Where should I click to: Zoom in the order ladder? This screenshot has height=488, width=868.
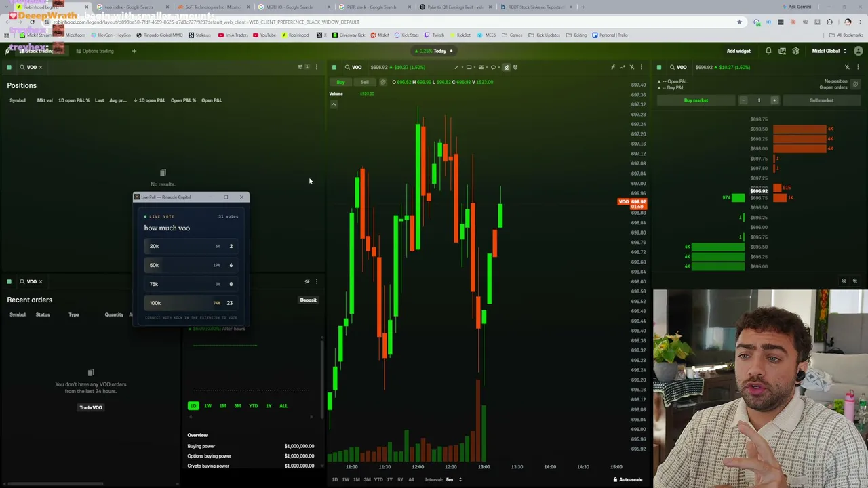tap(854, 281)
